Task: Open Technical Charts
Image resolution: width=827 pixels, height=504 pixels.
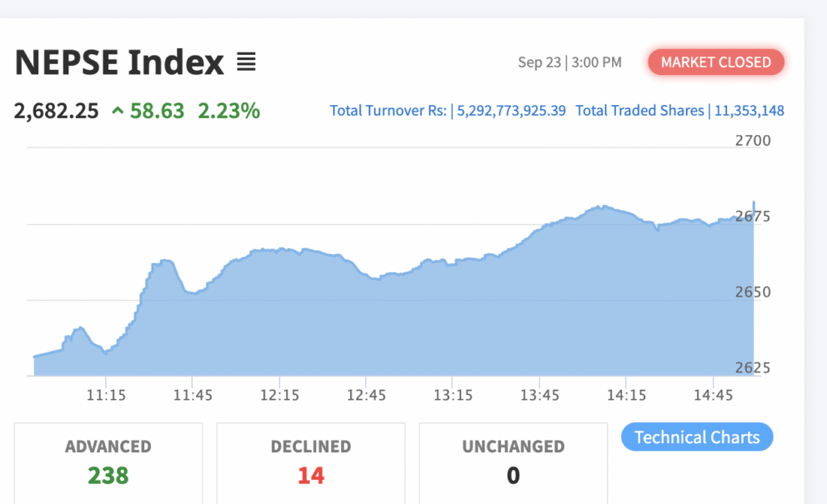Action: coord(697,437)
